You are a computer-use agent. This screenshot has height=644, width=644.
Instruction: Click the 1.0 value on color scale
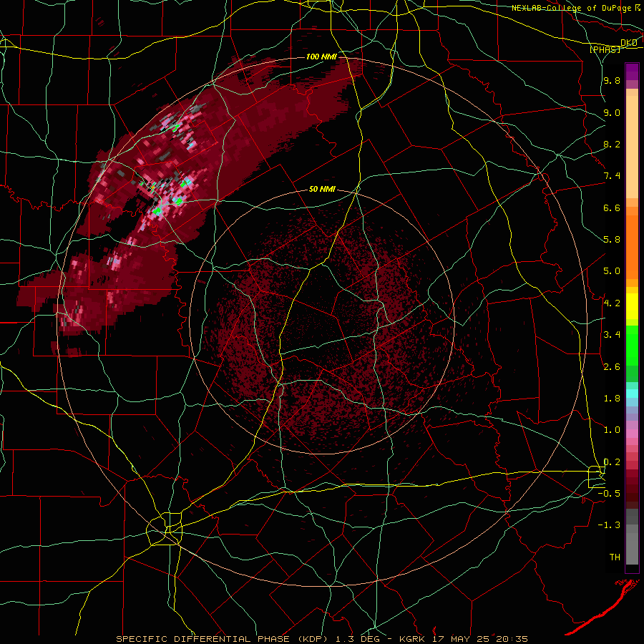pyautogui.click(x=612, y=430)
